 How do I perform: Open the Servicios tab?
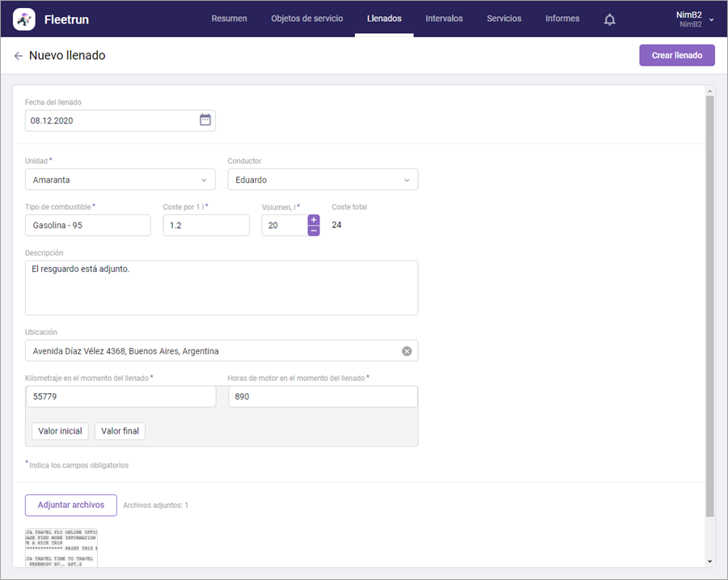(504, 19)
